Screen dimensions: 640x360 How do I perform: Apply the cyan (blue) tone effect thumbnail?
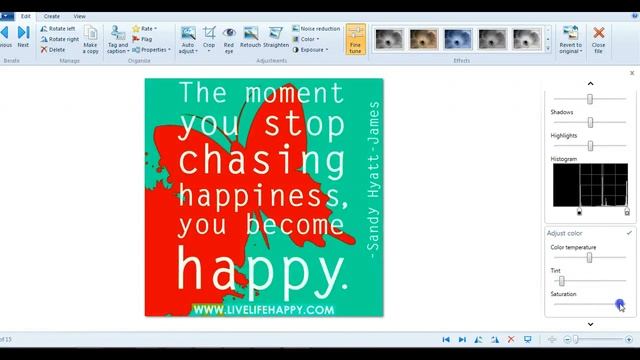458,39
